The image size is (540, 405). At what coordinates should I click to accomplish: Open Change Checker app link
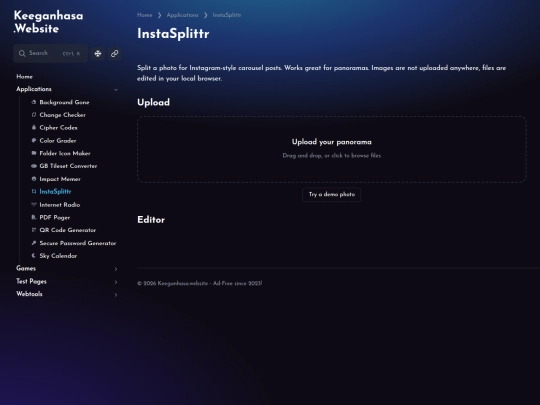(62, 115)
